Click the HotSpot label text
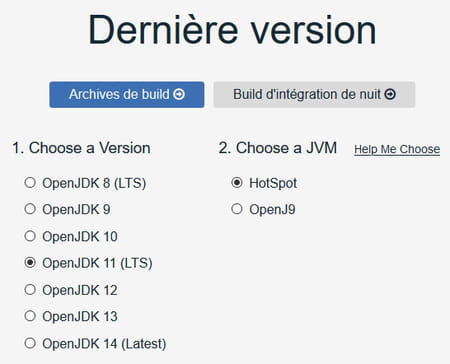The width and height of the screenshot is (450, 364). tap(273, 183)
